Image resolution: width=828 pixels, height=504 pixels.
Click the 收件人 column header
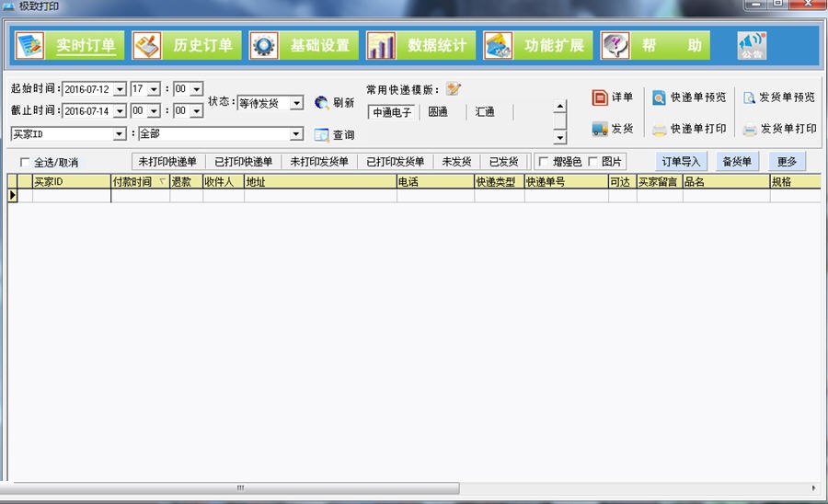224,181
